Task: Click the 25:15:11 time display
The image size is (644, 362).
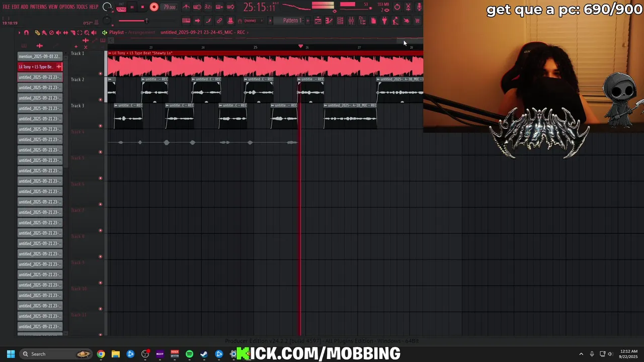Action: [x=259, y=7]
